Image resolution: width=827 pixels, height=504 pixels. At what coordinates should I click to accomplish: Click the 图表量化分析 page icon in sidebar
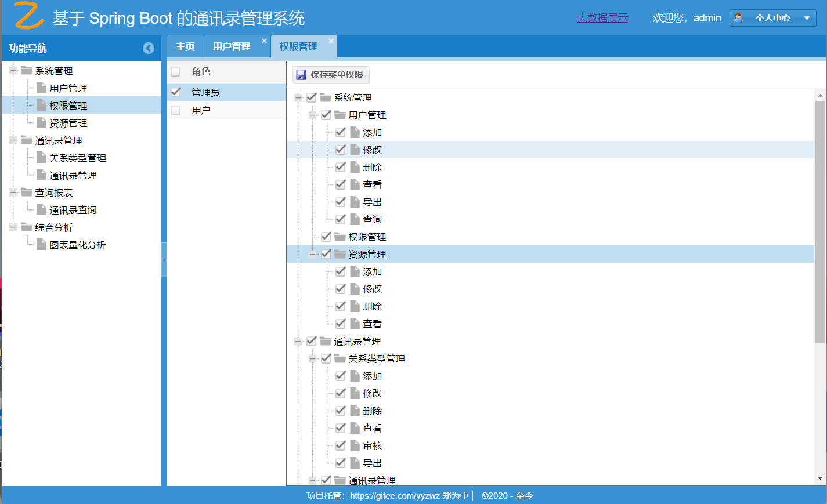[41, 244]
